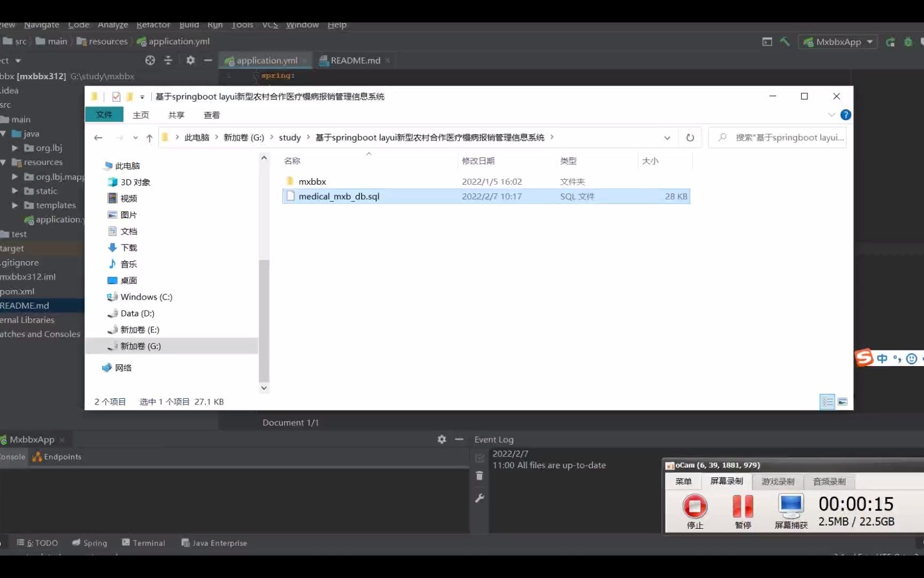Select the mxbbx folder in Explorer
The width and height of the screenshot is (924, 578).
pyautogui.click(x=312, y=181)
